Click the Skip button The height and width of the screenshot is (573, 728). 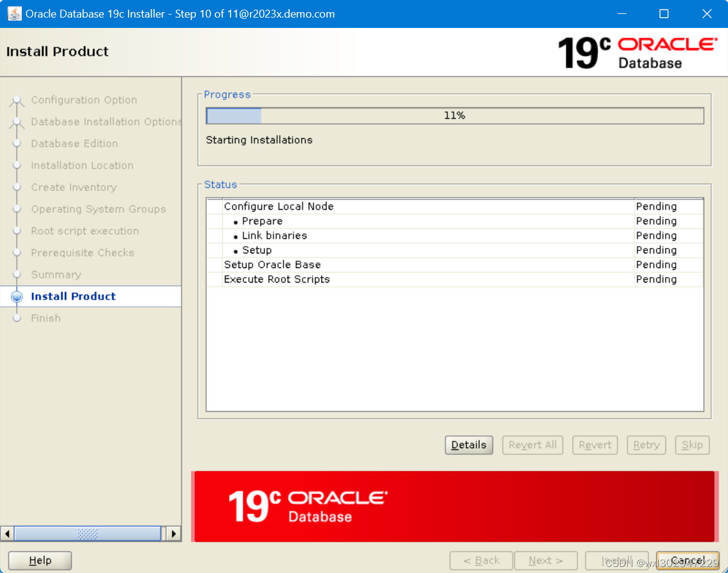[x=692, y=445]
